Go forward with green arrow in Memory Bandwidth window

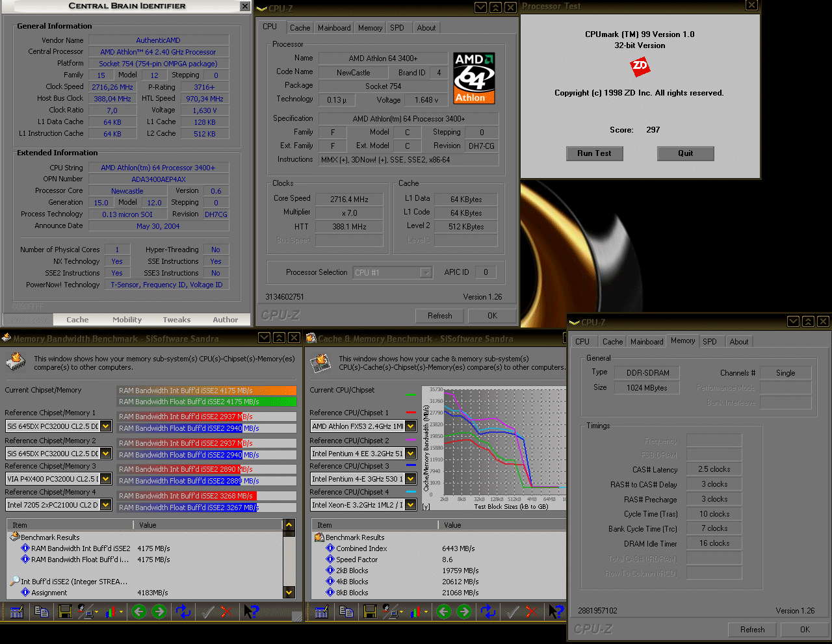[x=159, y=612]
